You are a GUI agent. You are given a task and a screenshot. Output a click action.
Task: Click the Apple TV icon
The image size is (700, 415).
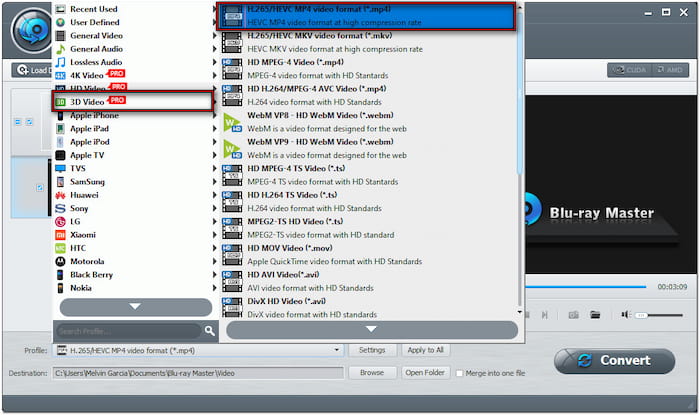click(60, 155)
